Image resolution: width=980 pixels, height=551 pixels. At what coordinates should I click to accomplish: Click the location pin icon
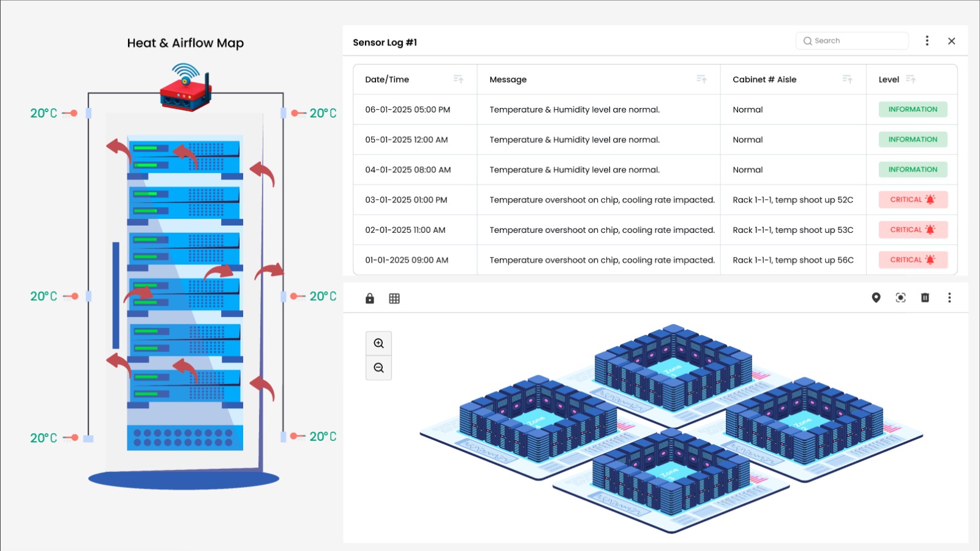[876, 298]
